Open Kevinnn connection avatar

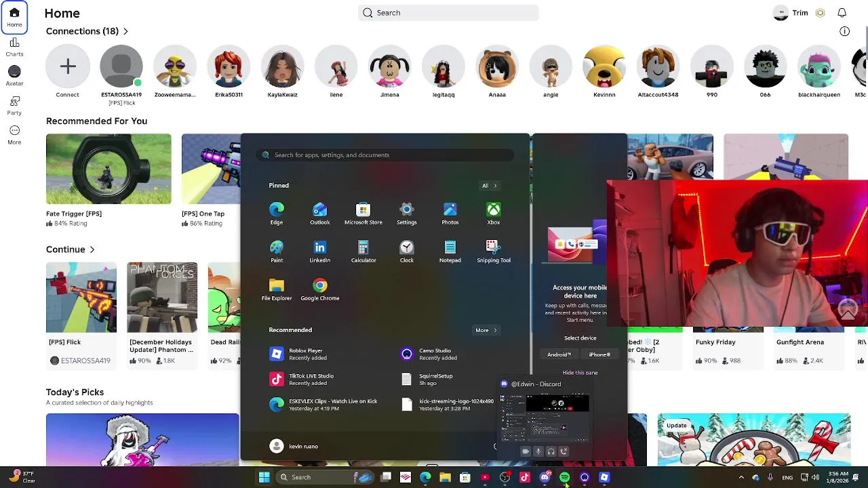604,66
